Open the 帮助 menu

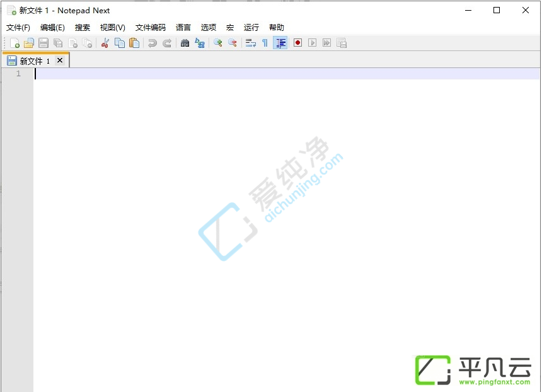277,27
